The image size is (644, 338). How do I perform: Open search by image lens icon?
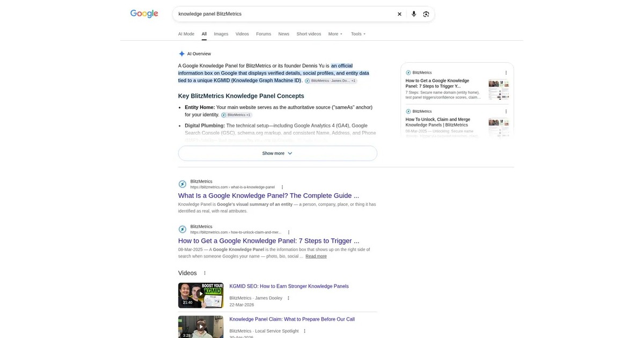click(426, 14)
